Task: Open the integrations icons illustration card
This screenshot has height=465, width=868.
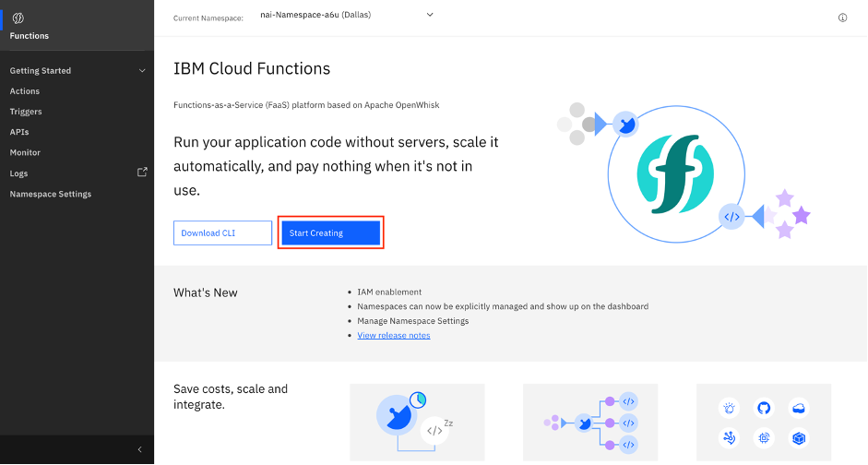Action: (x=764, y=423)
